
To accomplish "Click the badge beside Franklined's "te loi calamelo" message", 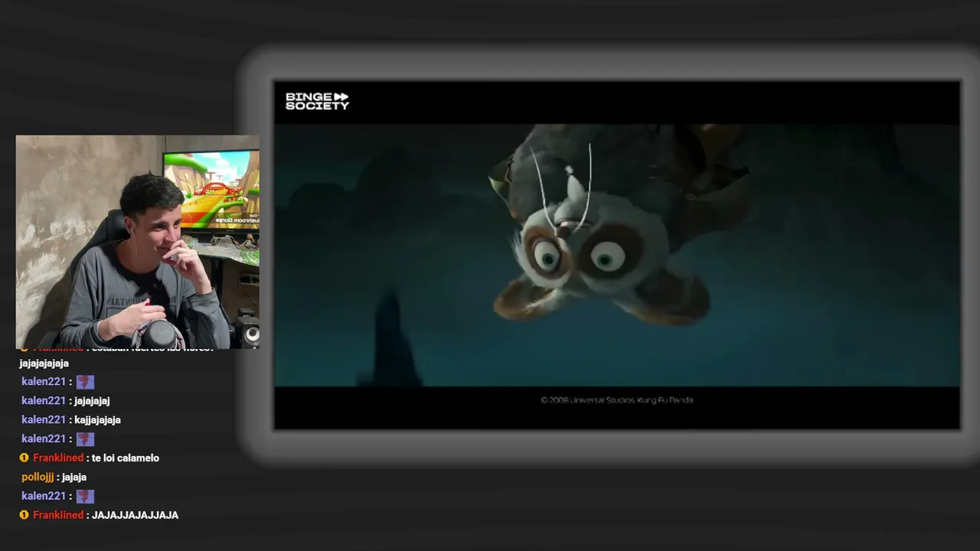I will 24,458.
